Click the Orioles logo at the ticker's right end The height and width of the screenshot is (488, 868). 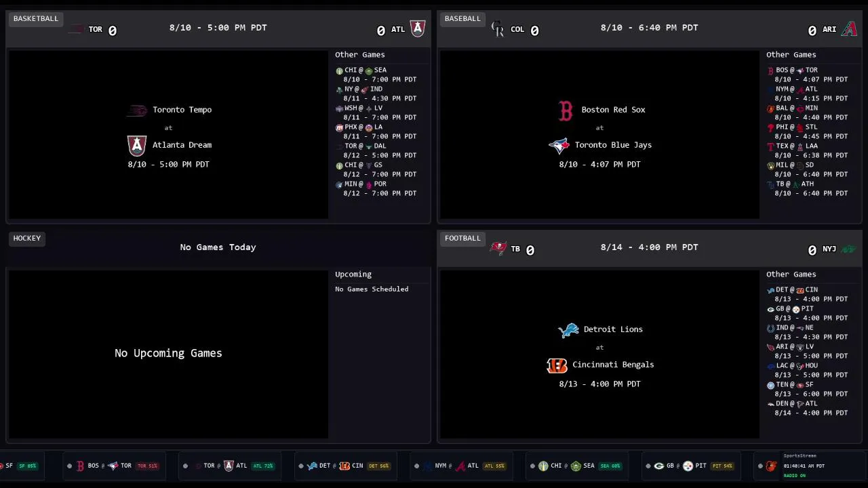[x=771, y=466]
